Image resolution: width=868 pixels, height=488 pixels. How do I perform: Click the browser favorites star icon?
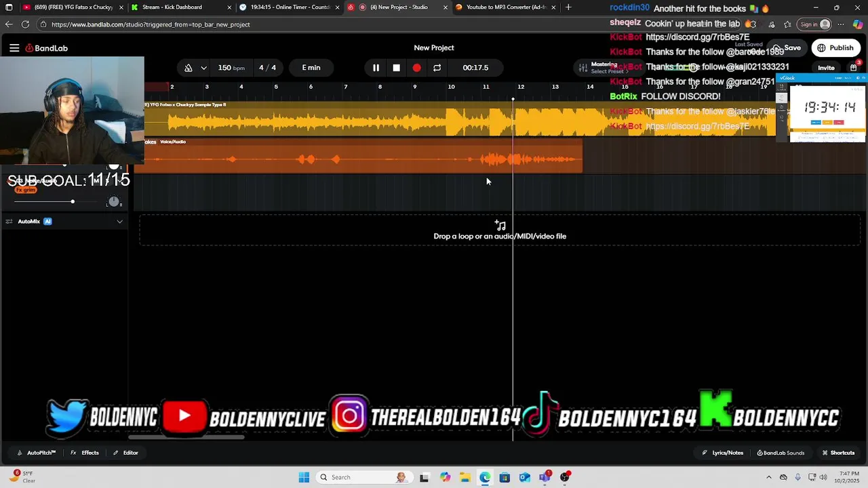point(787,24)
